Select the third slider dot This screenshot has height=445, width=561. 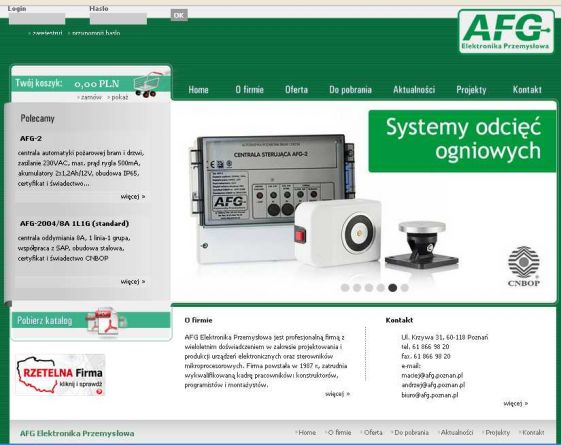pyautogui.click(x=369, y=288)
